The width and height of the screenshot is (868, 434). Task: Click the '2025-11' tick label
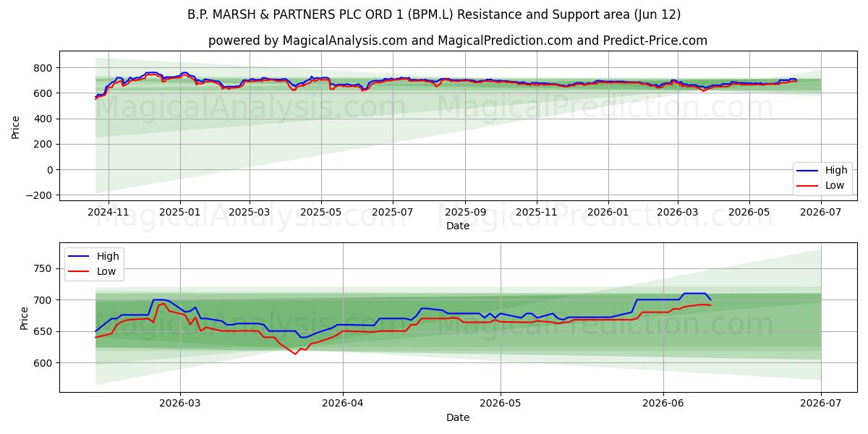pyautogui.click(x=537, y=212)
